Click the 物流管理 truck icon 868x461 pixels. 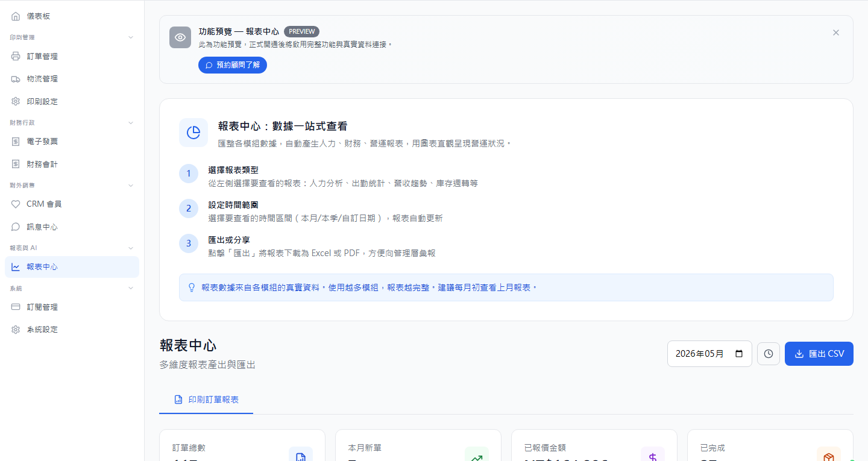pyautogui.click(x=16, y=79)
